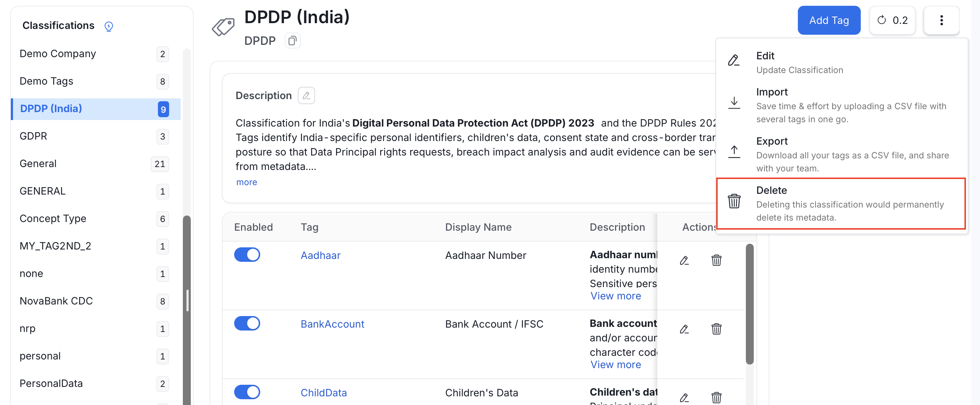Open the BankAccount tag link

click(332, 324)
